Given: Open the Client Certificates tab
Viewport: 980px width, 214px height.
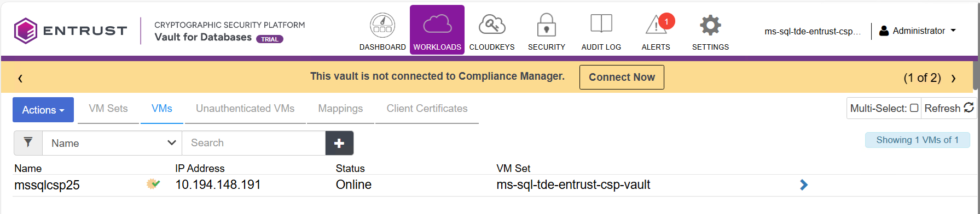Looking at the screenshot, I should point(427,109).
